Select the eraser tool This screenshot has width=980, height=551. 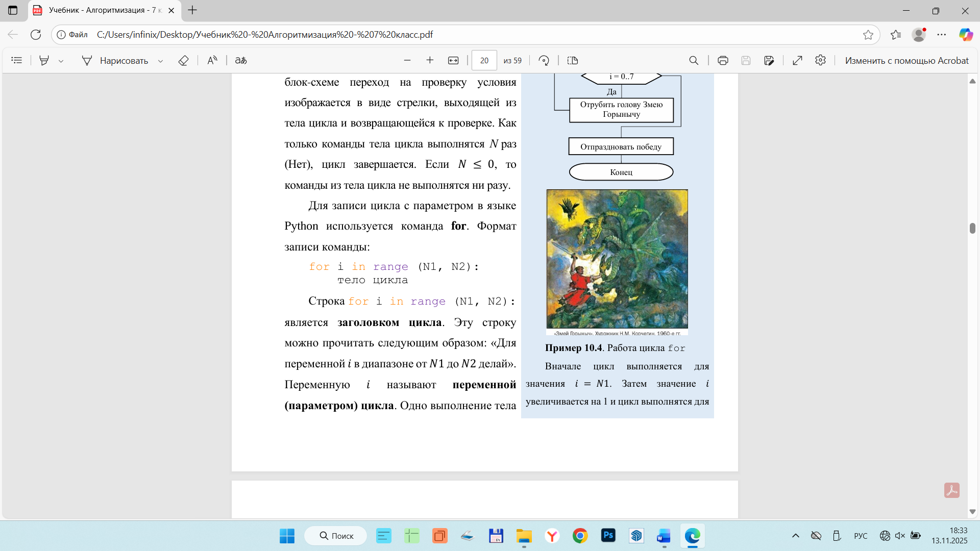pyautogui.click(x=184, y=60)
